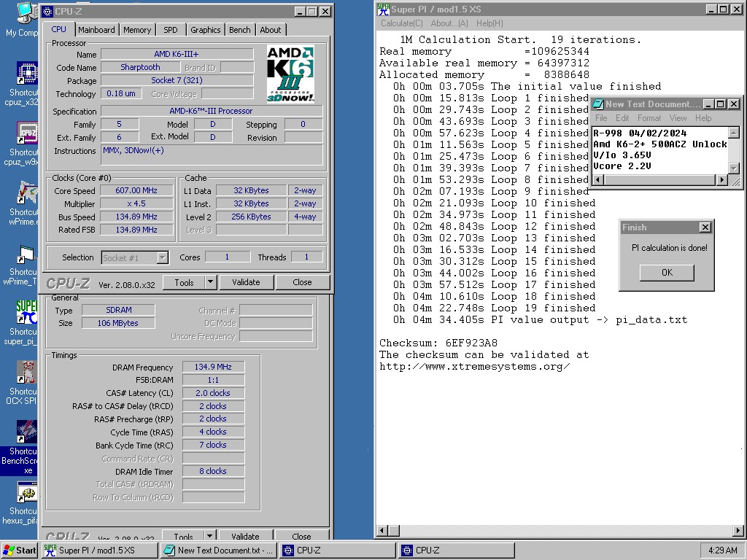The width and height of the screenshot is (747, 560).
Task: Close the Finish dialog with X
Action: click(705, 227)
